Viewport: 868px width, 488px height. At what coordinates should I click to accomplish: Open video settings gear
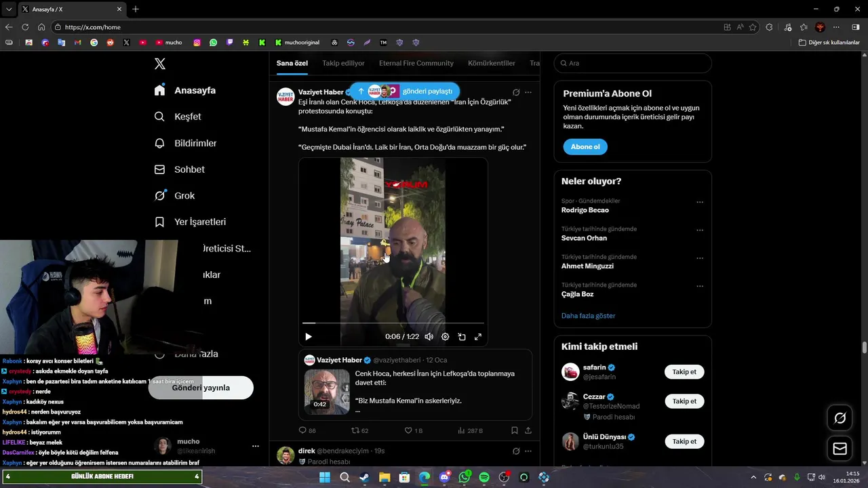pos(446,337)
